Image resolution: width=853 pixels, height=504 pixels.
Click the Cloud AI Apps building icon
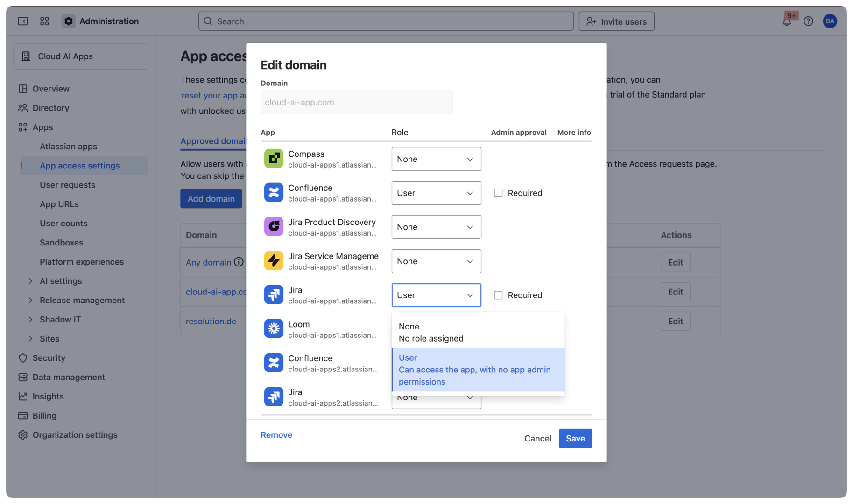click(x=27, y=56)
